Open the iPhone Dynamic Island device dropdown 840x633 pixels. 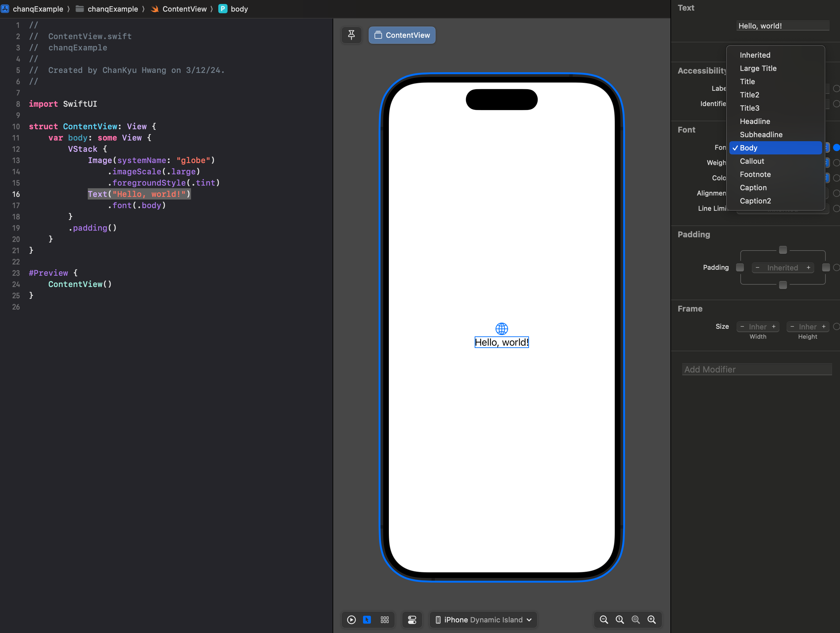(x=483, y=620)
